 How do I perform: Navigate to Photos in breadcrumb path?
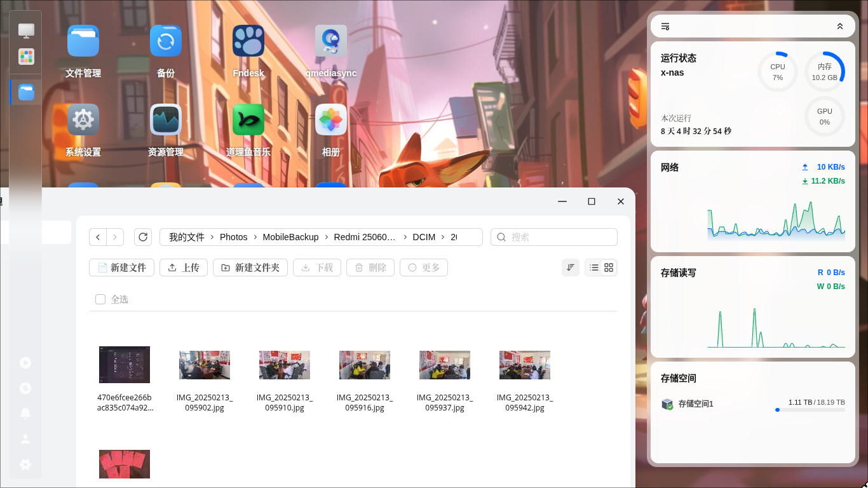[x=233, y=237]
